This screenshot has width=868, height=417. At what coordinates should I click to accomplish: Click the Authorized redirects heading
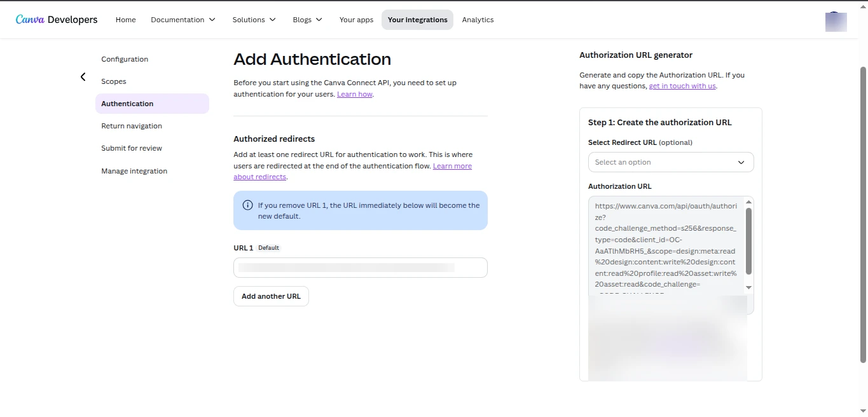(x=274, y=139)
